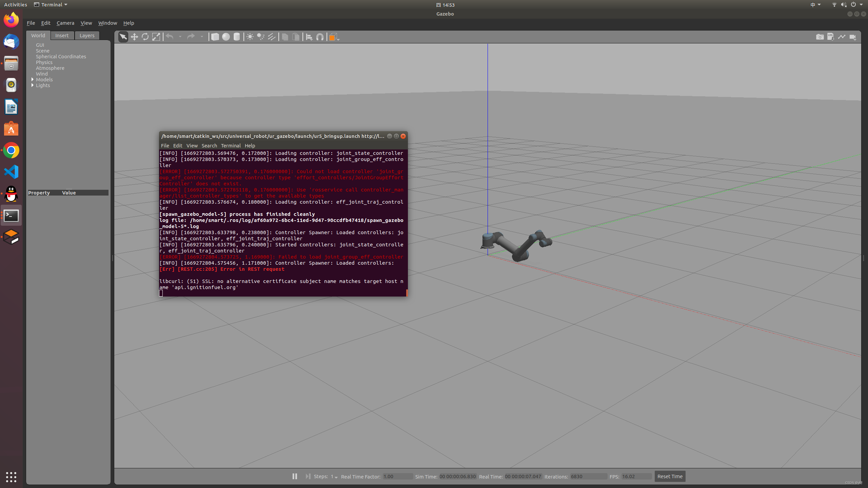Screen dimensions: 868x488
Task: Insert a sphere shape
Action: coord(226,37)
